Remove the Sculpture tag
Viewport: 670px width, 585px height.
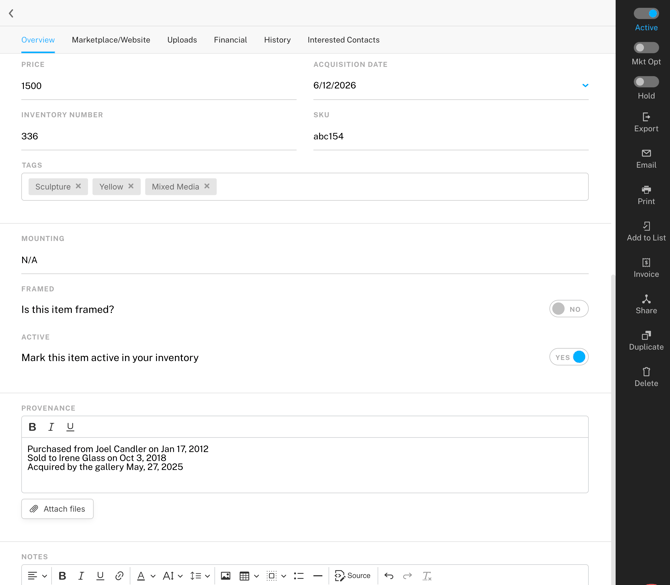78,186
